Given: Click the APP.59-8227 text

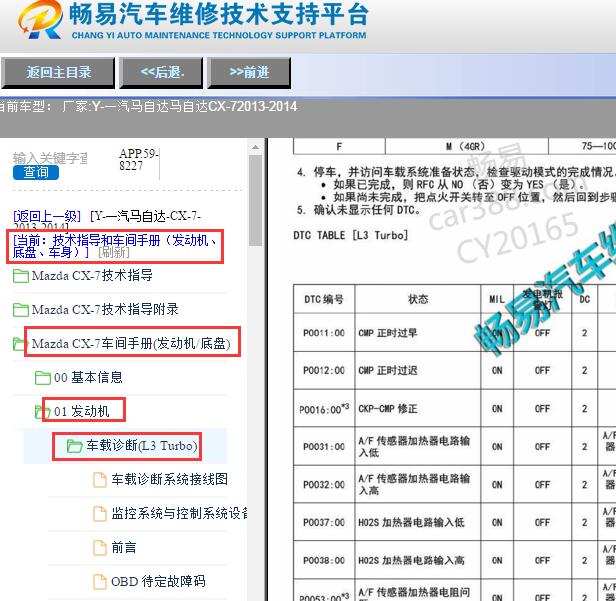Looking at the screenshot, I should [x=138, y=159].
